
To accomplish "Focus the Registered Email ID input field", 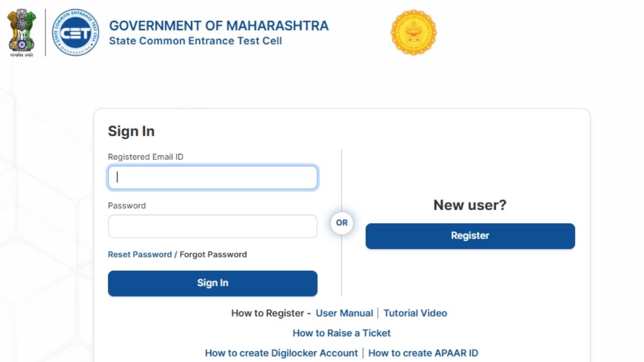I will click(213, 178).
